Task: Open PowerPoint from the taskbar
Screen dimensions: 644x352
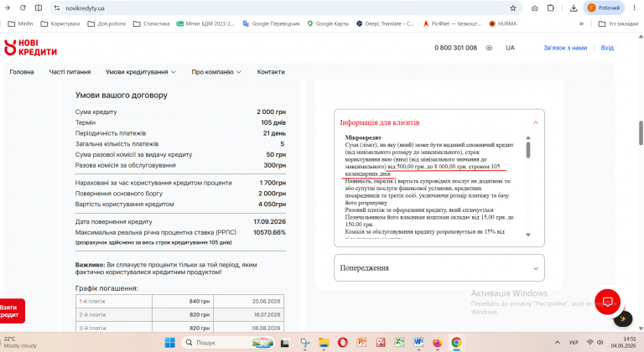Action: (361, 342)
